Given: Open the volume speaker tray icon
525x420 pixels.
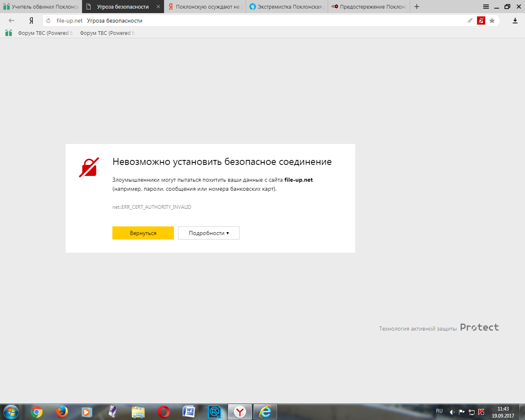Looking at the screenshot, I should pos(452,412).
